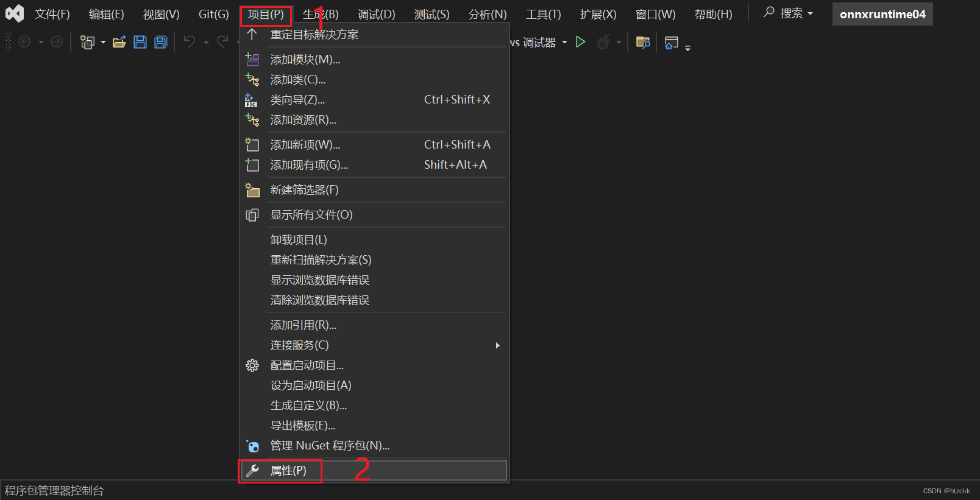Select 添加现有项(G)... menu entry
This screenshot has height=500, width=980.
click(x=374, y=165)
